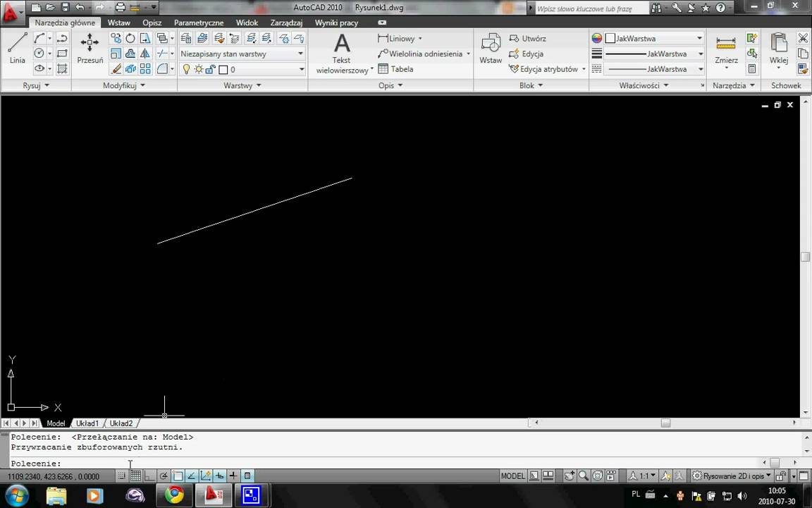Click the Wstaw block insert icon
Viewport: 812px width, 508px height.
491,48
